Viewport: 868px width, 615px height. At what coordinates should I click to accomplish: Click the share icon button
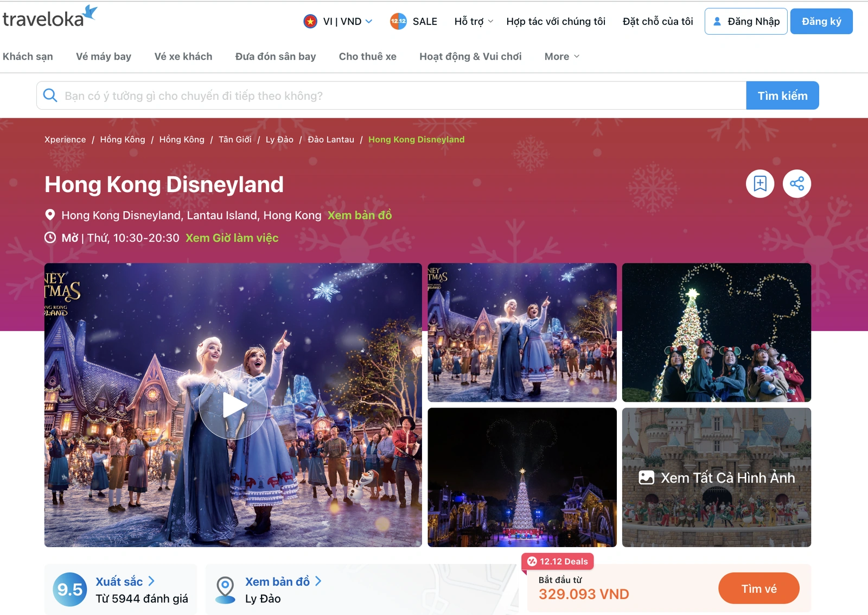(x=797, y=184)
